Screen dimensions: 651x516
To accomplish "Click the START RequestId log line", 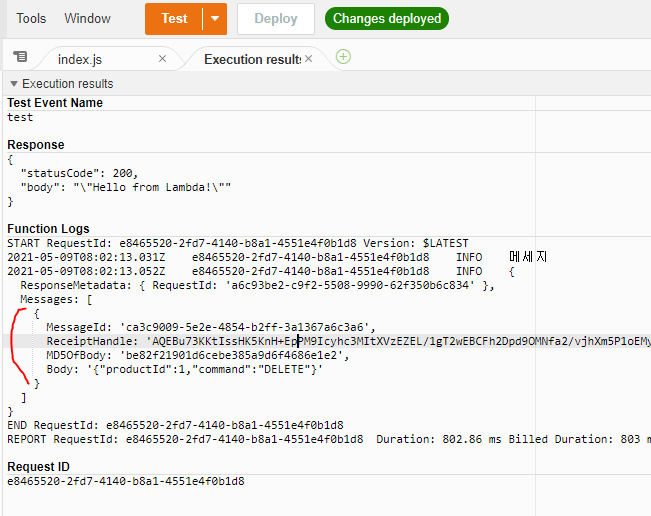I will pos(237,243).
